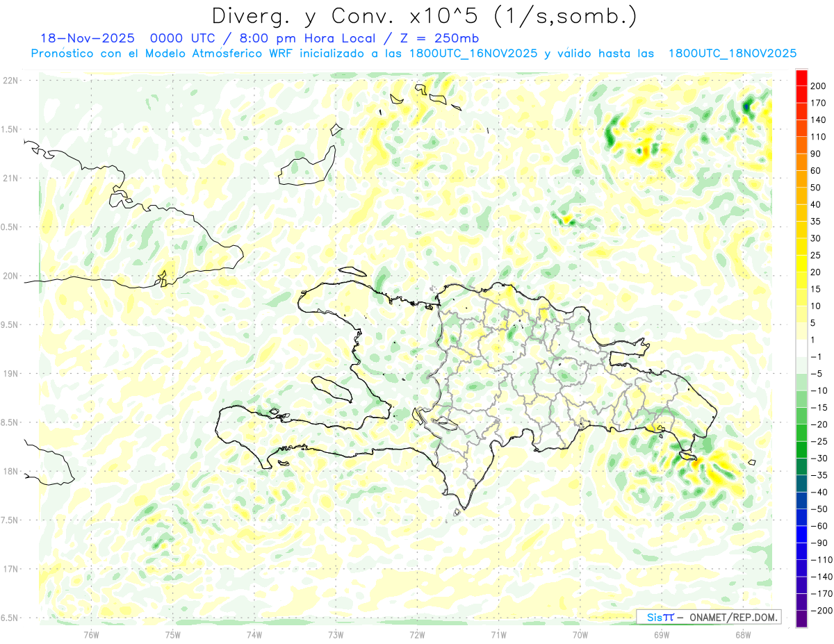Viewport: 834px width, 644px height.
Task: Click the red legend segment above 200
Action: click(x=801, y=77)
